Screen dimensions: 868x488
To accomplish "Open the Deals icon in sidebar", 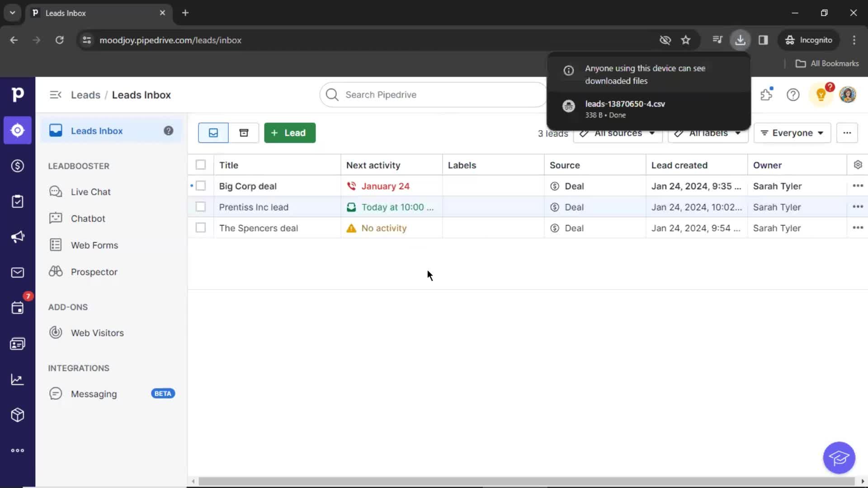I will click(x=17, y=165).
